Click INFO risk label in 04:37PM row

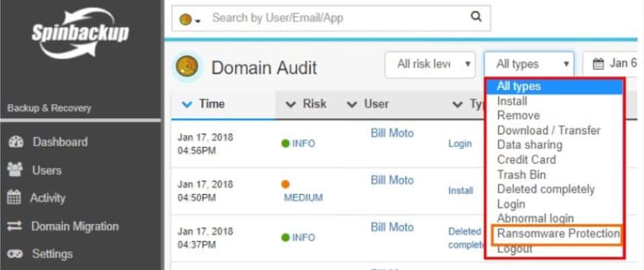click(304, 238)
